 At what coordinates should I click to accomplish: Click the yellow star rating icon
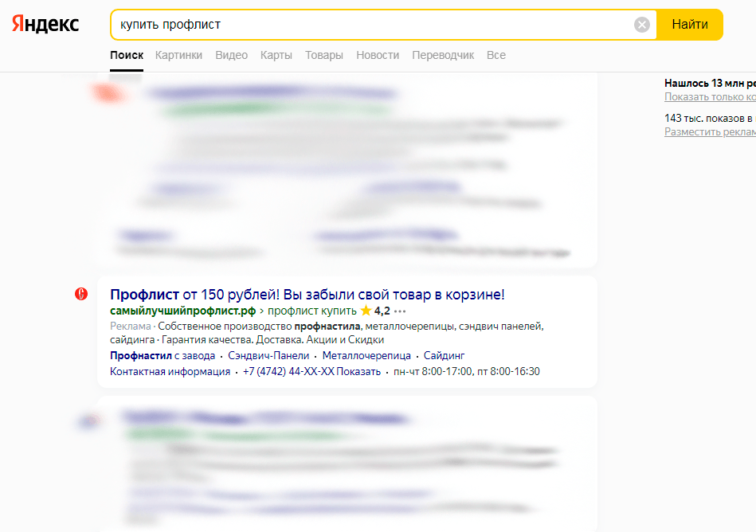click(x=366, y=311)
